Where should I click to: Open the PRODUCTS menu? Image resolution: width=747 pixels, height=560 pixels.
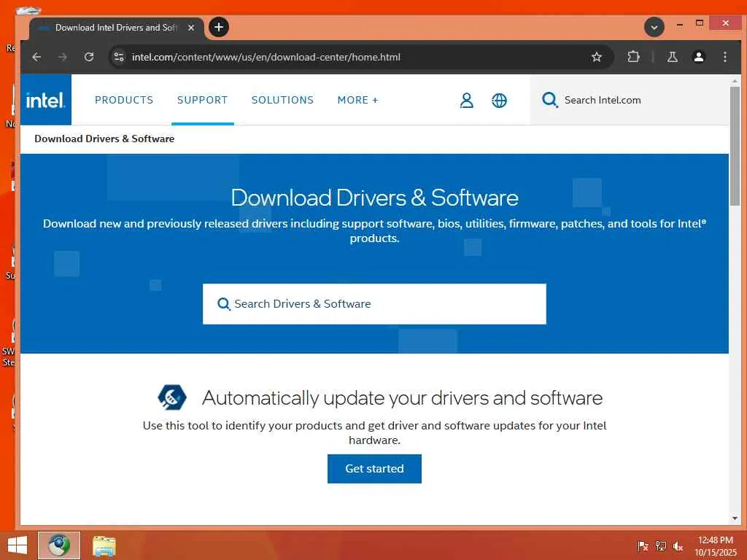[124, 100]
